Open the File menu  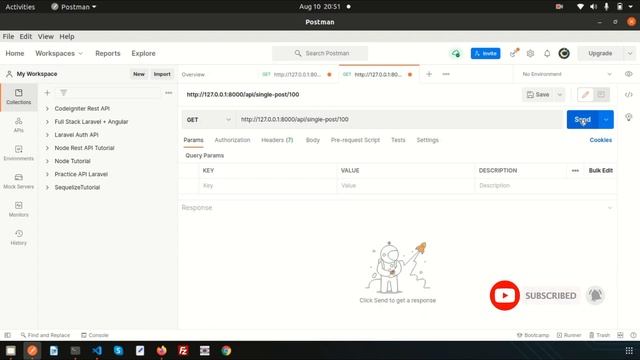point(8,36)
